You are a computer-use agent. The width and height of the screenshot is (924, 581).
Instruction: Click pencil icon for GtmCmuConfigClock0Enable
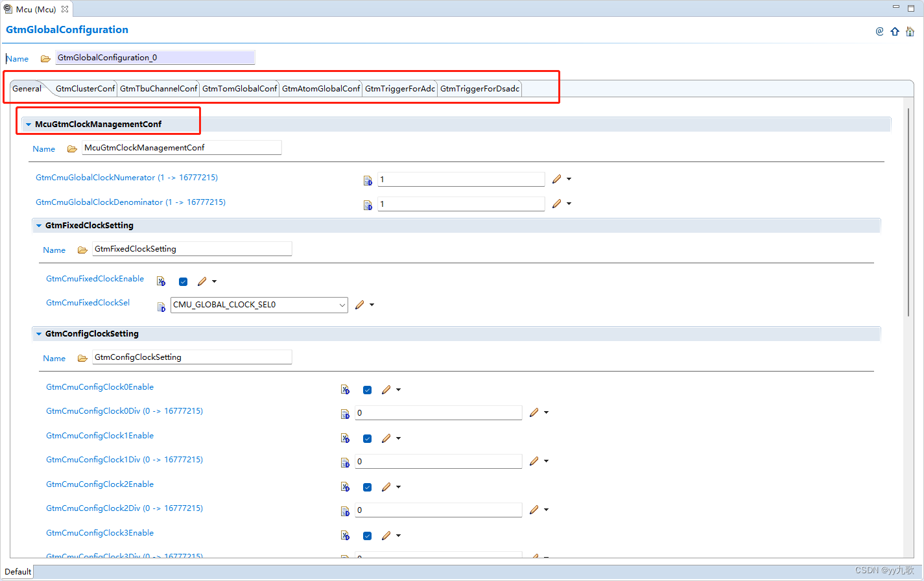(386, 390)
